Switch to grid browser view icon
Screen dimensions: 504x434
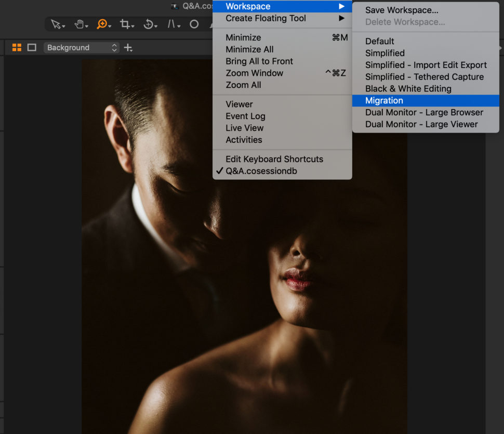[16, 47]
